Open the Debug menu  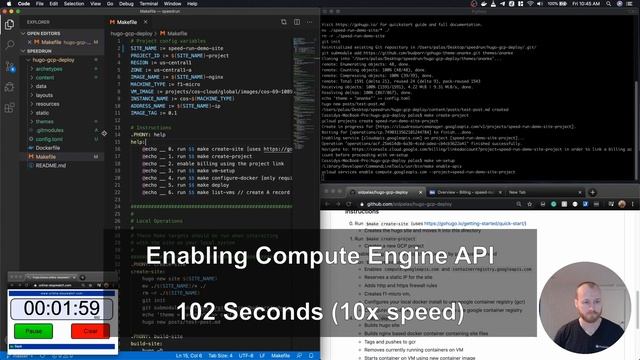126,4
